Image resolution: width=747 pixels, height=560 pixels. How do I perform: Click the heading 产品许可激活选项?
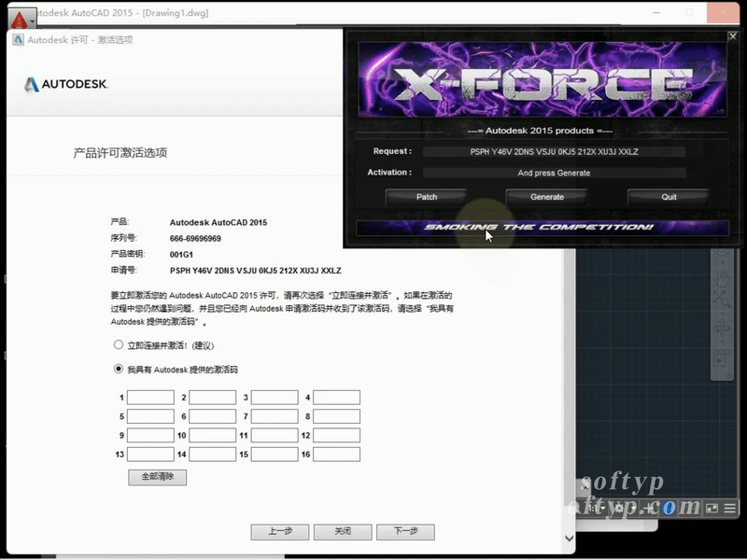click(120, 153)
